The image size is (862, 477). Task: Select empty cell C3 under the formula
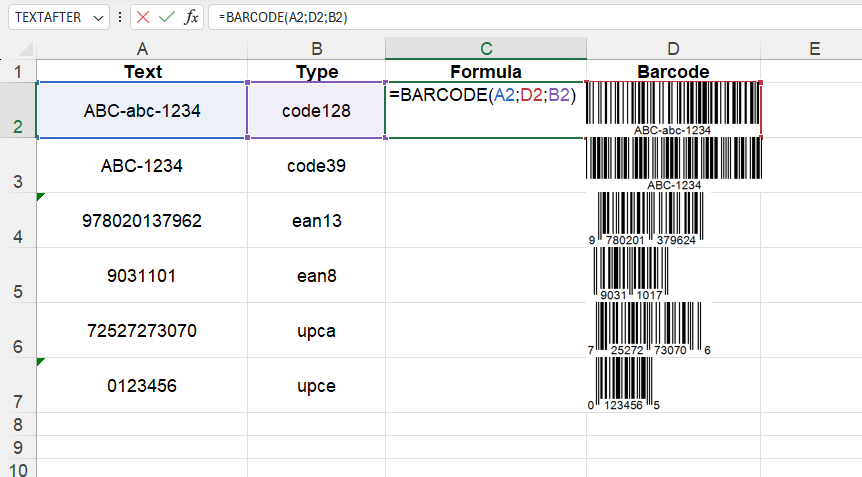point(486,165)
